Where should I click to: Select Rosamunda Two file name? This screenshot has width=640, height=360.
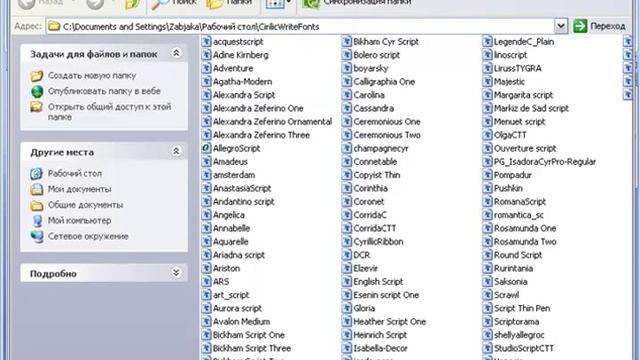[x=525, y=242]
